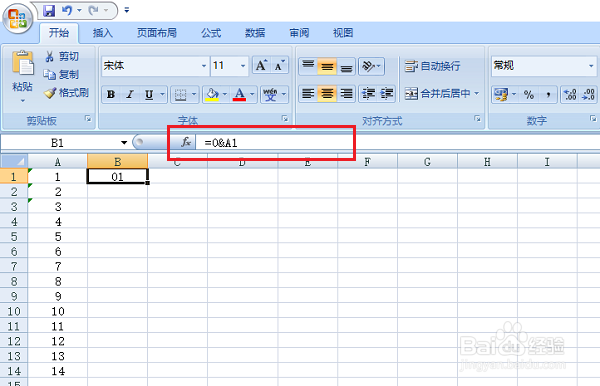Apply percent style format

coord(529,94)
